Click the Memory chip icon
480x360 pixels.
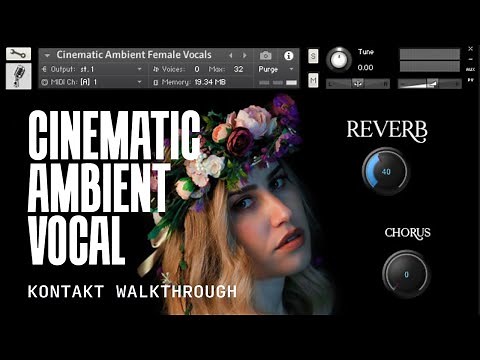pyautogui.click(x=155, y=82)
